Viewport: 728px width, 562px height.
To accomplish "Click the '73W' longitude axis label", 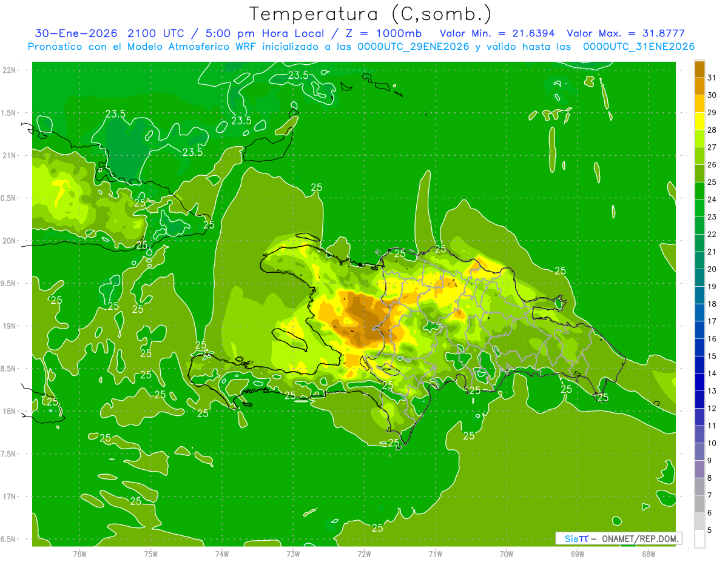I will (293, 553).
